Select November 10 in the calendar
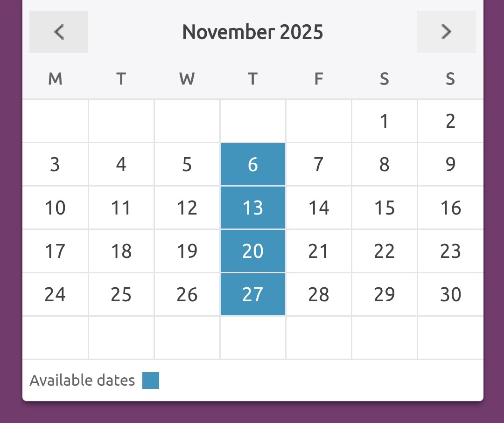The width and height of the screenshot is (504, 423). coord(55,208)
